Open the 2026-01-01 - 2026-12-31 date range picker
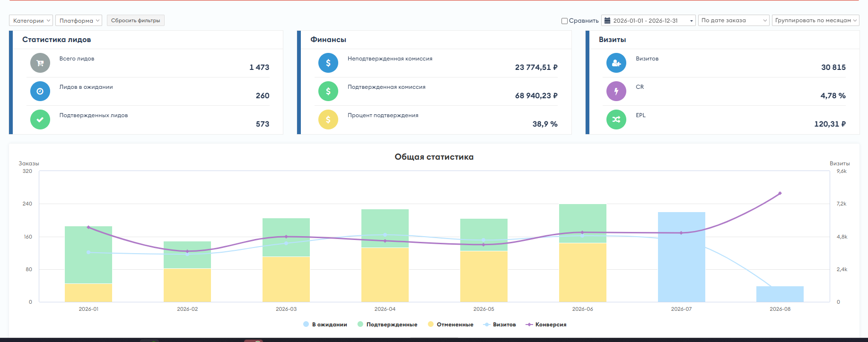 tap(649, 20)
